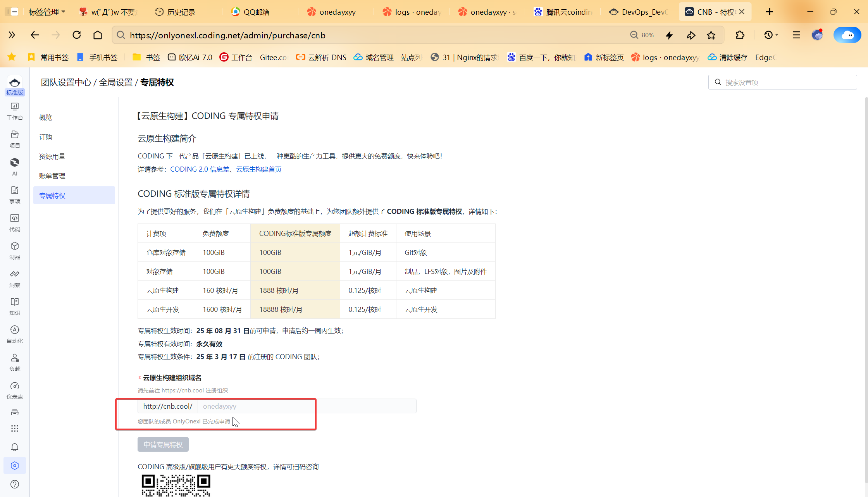Image resolution: width=868 pixels, height=497 pixels.
Task: Switch to the DevOps_Dev tab
Action: [x=639, y=12]
